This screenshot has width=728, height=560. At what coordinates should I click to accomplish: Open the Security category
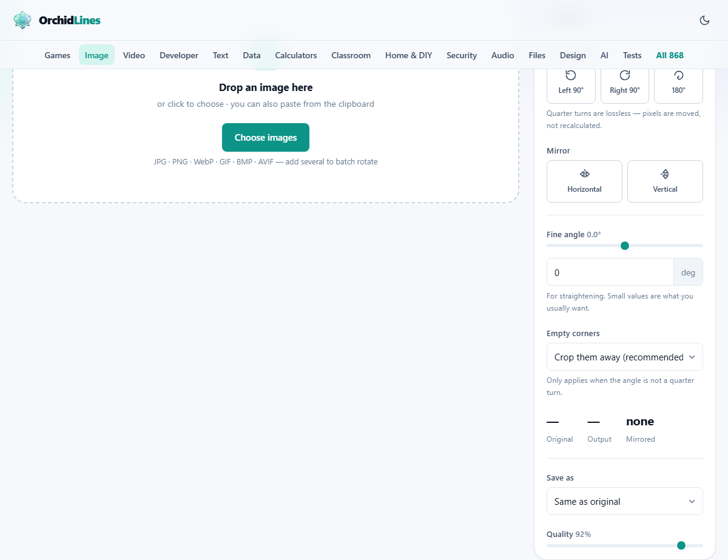462,55
